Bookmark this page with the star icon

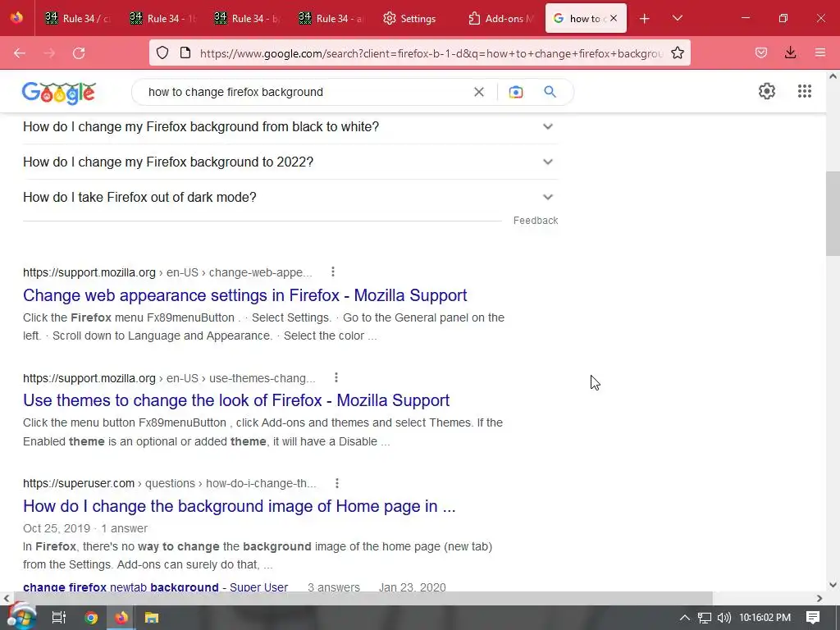(x=677, y=52)
